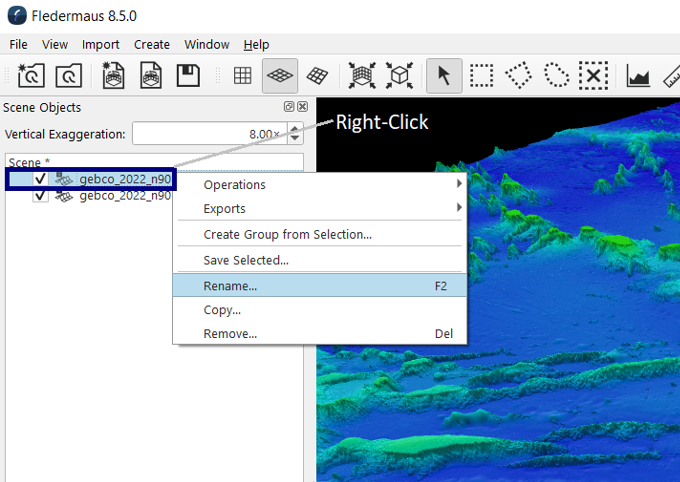Save the scene with the floppy disk icon
This screenshot has width=680, height=482.
[188, 75]
